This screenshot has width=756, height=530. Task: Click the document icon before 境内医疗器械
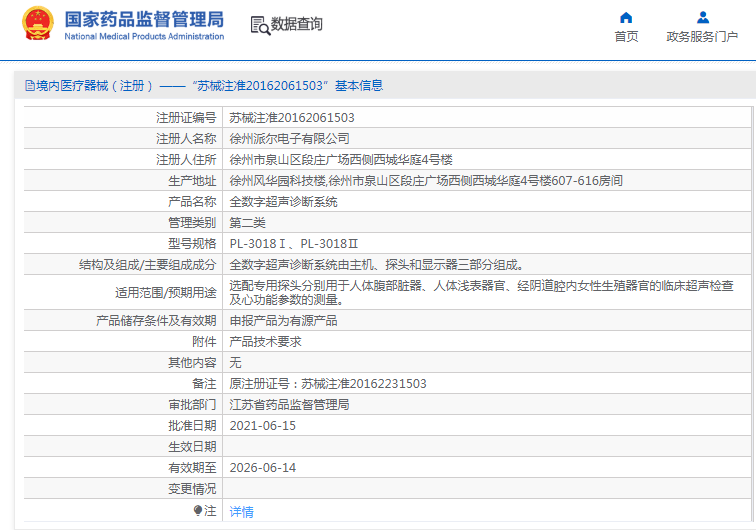(30, 86)
